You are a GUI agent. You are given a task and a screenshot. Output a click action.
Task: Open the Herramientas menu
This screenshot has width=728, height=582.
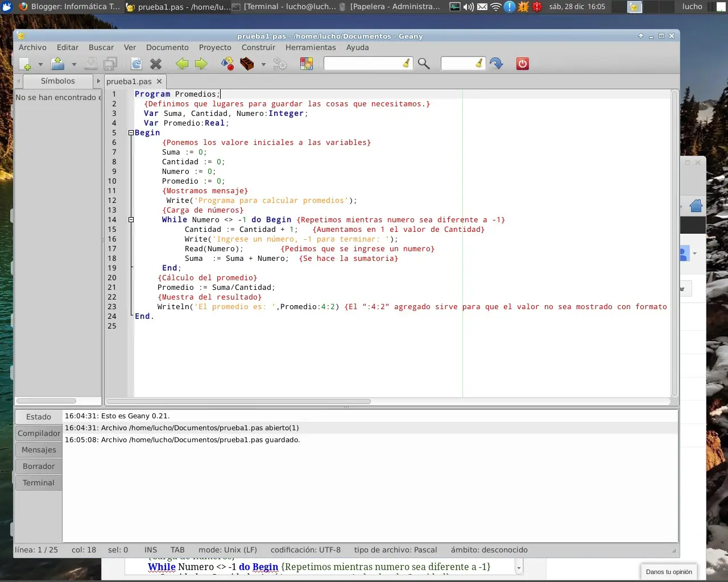311,47
